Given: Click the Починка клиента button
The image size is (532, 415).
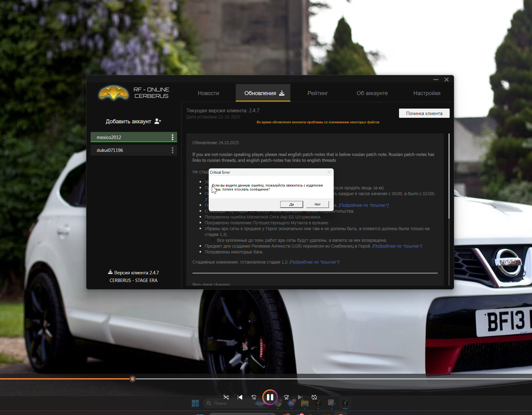Looking at the screenshot, I should pos(424,113).
